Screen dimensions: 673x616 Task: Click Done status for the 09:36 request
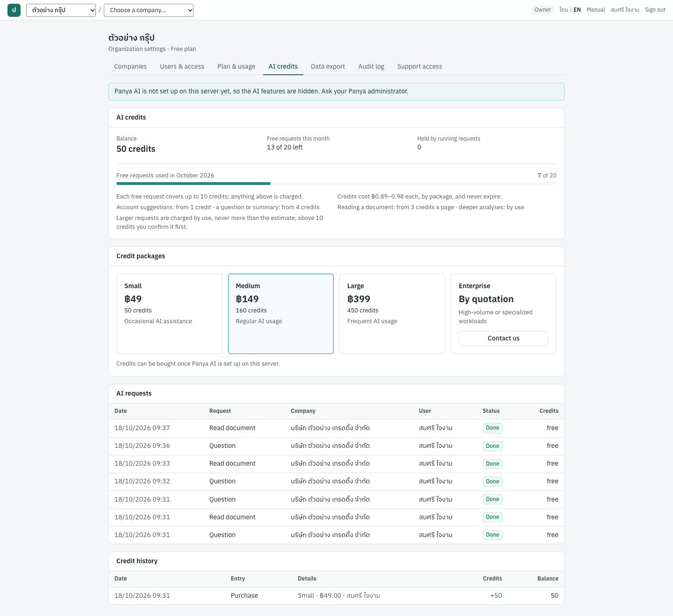point(493,446)
